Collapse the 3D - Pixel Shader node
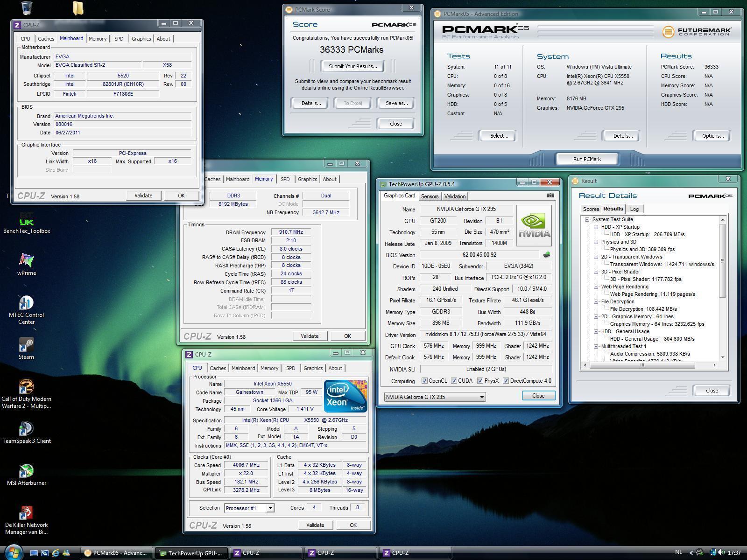Screen dimensions: 747x560 coord(596,272)
